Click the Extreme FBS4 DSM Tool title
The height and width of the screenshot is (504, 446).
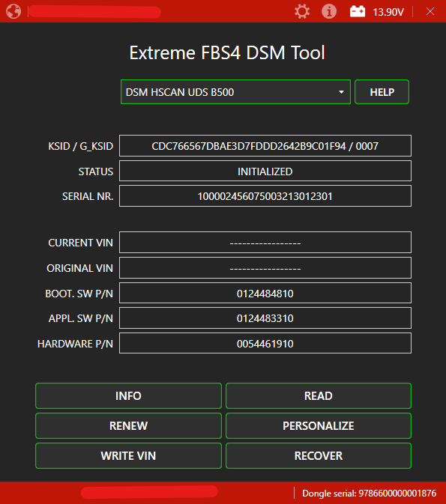pyautogui.click(x=227, y=52)
